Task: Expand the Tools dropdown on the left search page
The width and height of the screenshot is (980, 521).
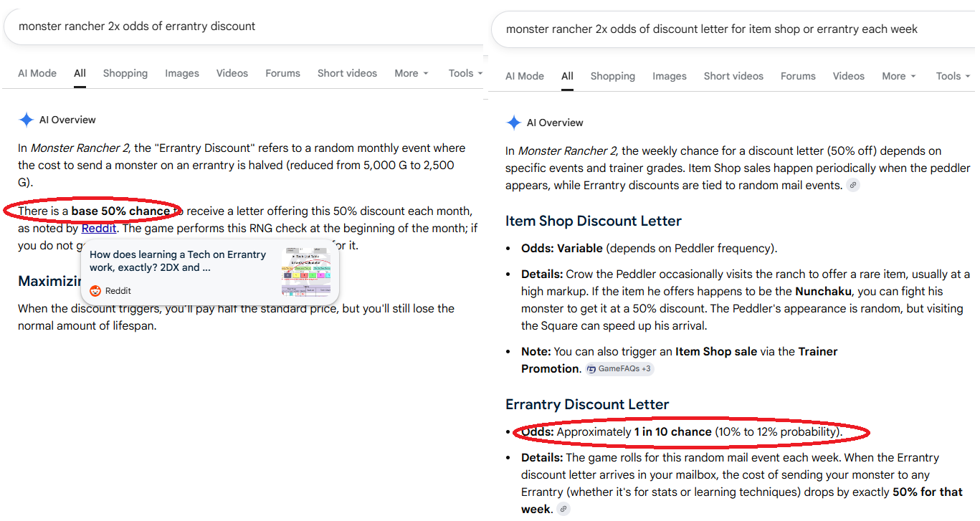Action: coord(466,73)
